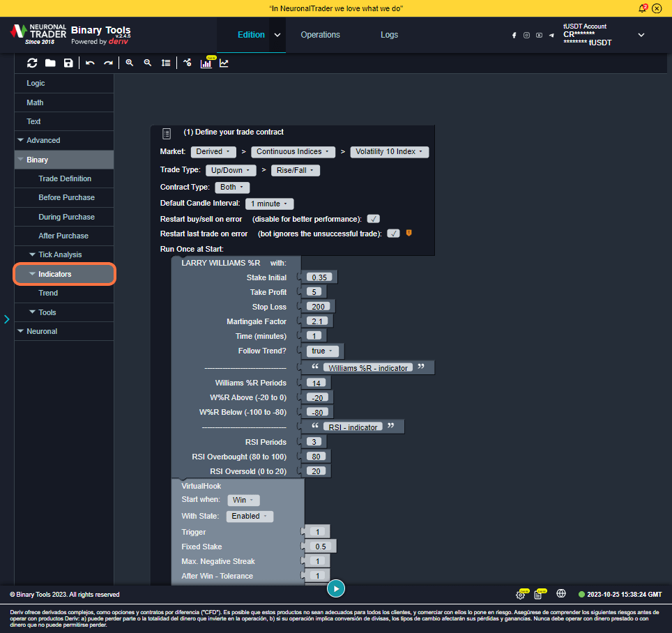Screen dimensions: 672x633
Task: Open language selection via the globe icon
Action: pos(560,594)
